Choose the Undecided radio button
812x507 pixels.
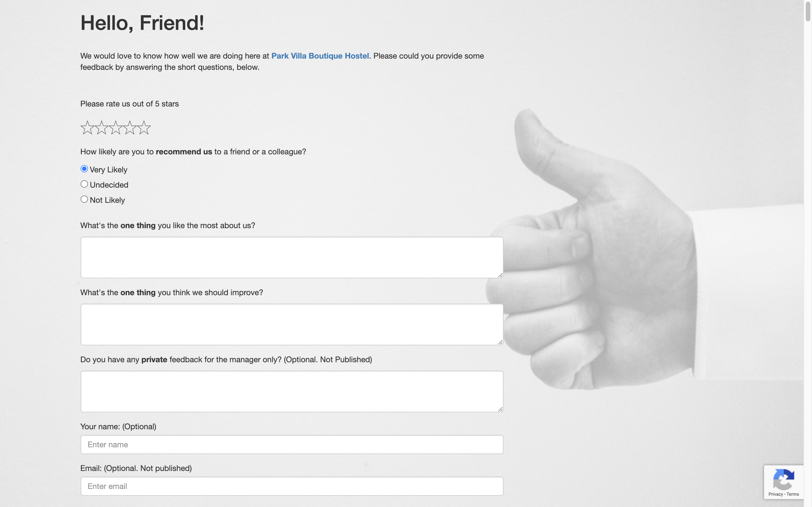pyautogui.click(x=84, y=184)
